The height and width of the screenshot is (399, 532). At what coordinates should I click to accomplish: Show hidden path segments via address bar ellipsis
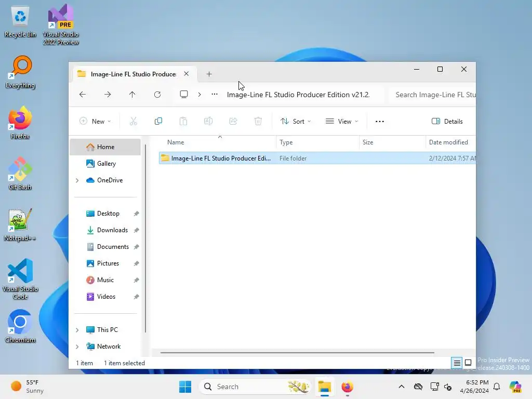[x=215, y=95]
